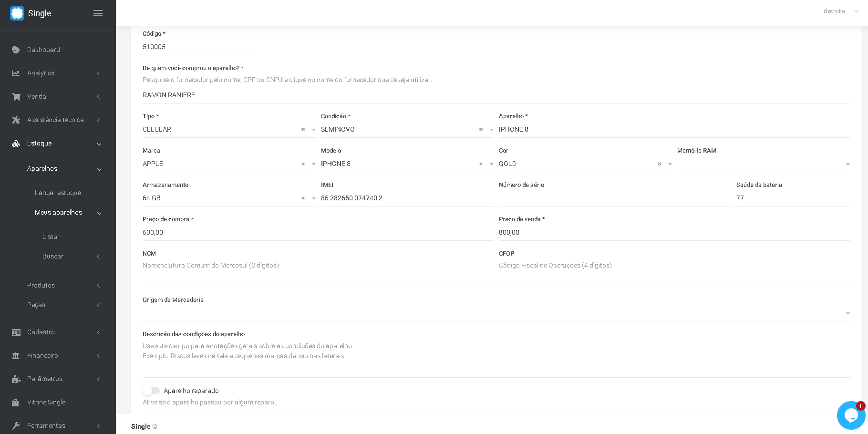Open the live chat bubble icon
This screenshot has height=434, width=868.
[851, 415]
